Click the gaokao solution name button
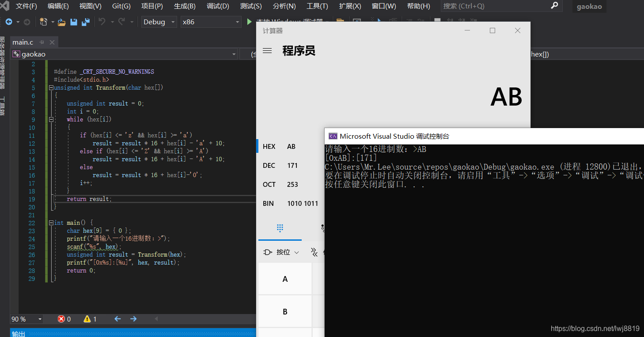The image size is (644, 337). (589, 7)
